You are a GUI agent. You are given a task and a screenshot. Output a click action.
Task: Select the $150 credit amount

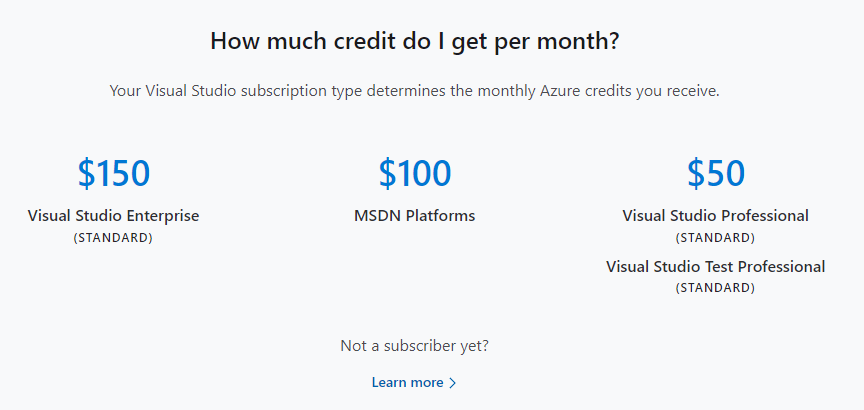coord(114,173)
